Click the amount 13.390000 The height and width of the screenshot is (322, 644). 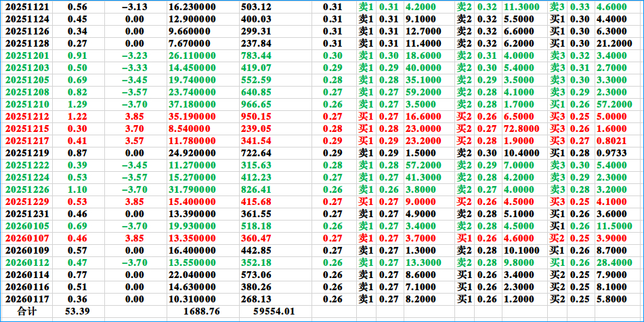point(192,214)
